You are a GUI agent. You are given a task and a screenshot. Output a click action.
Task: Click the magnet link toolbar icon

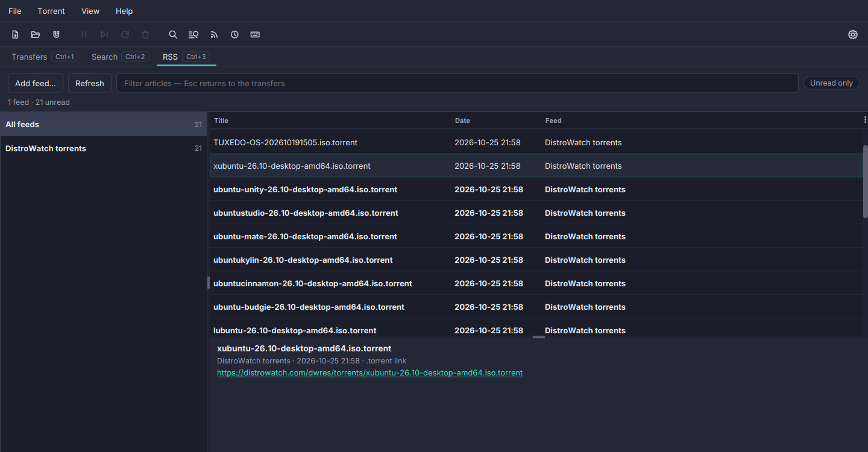pyautogui.click(x=56, y=34)
